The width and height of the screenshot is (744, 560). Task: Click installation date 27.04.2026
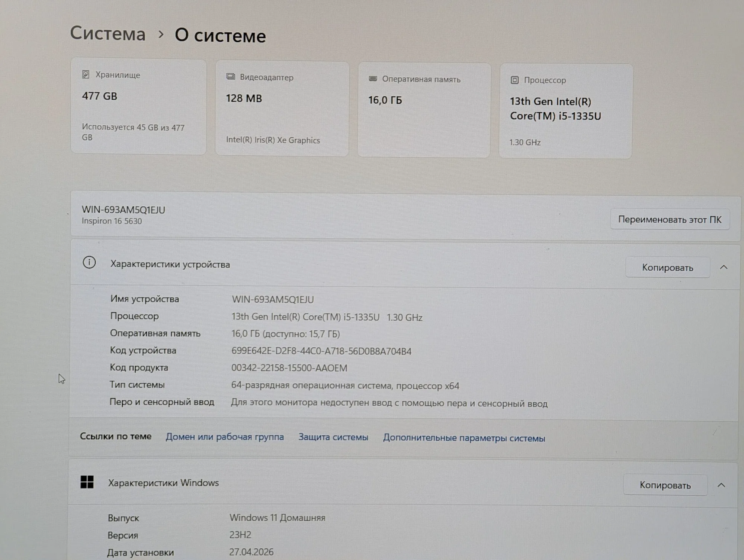tap(251, 552)
